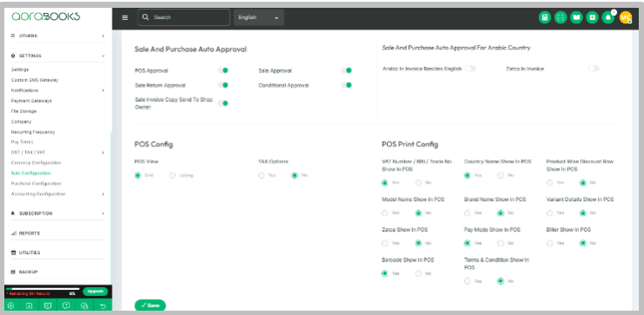Click the download icon in bottom green bar
This screenshot has height=315, width=644.
coord(29,305)
